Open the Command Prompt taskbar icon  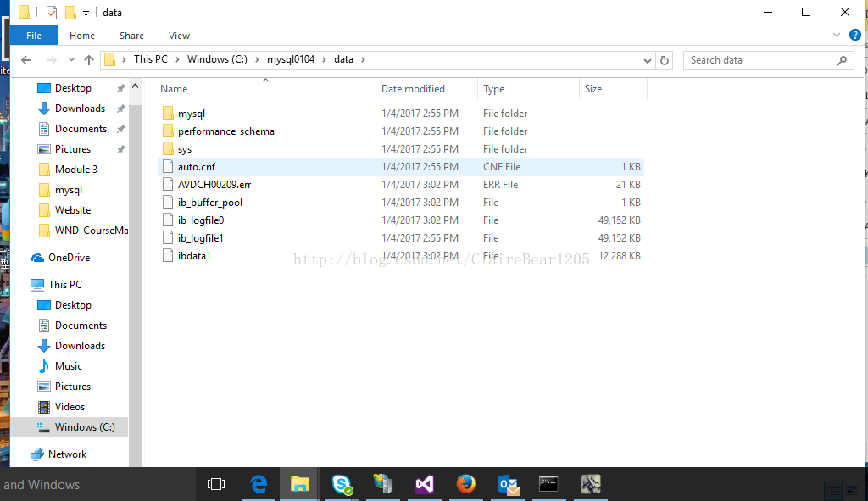pyautogui.click(x=548, y=484)
